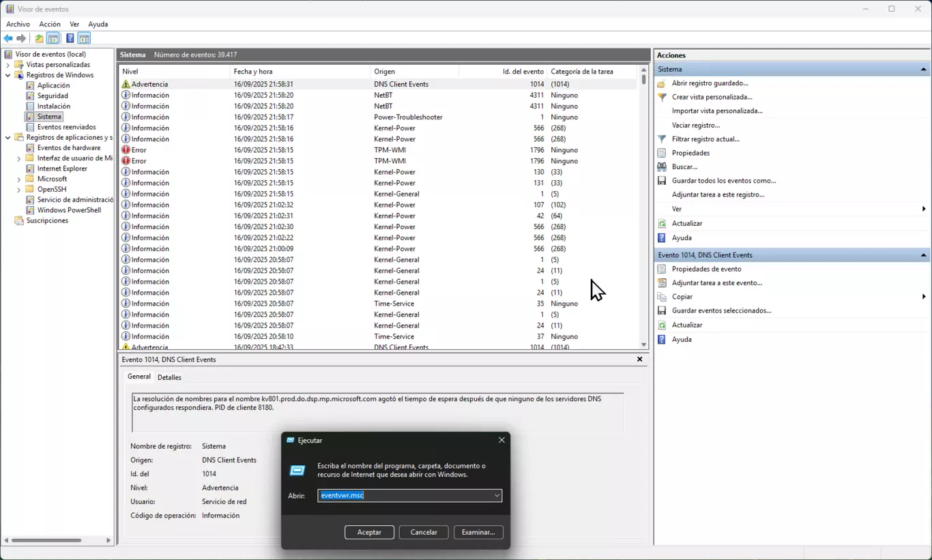Viewport: 932px width, 560px height.
Task: Click the Filtrar registro actual funnel icon
Action: (x=661, y=139)
